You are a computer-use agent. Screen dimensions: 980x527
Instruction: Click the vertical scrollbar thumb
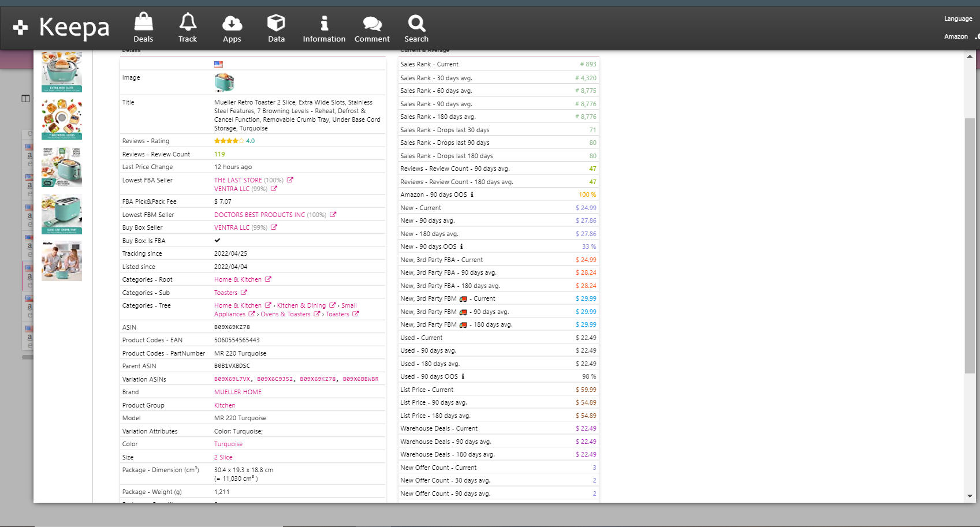970,245
